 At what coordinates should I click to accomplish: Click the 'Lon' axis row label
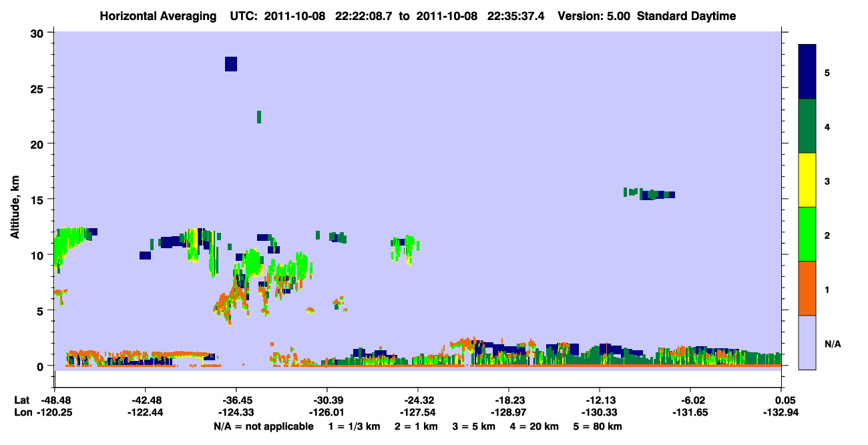pos(22,412)
